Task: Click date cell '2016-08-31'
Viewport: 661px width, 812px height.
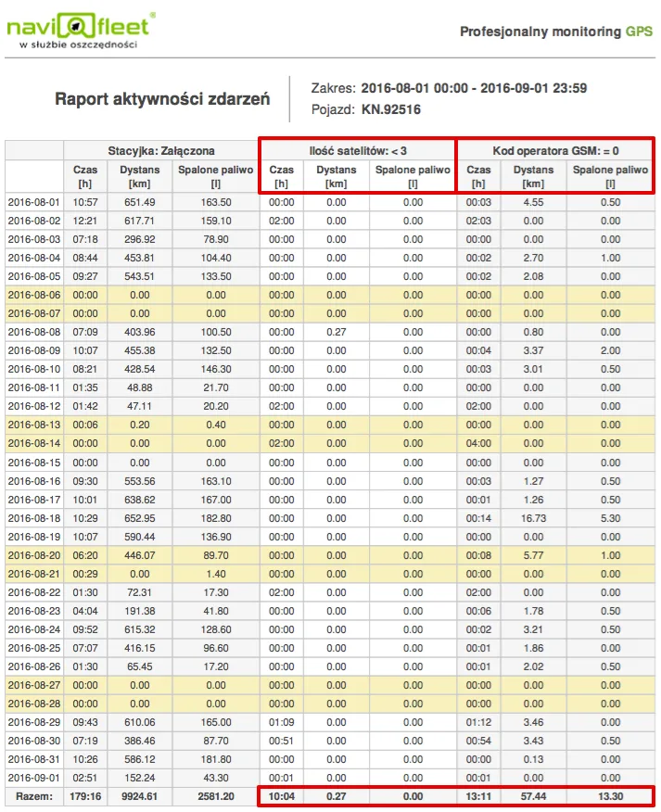Action: 33,760
